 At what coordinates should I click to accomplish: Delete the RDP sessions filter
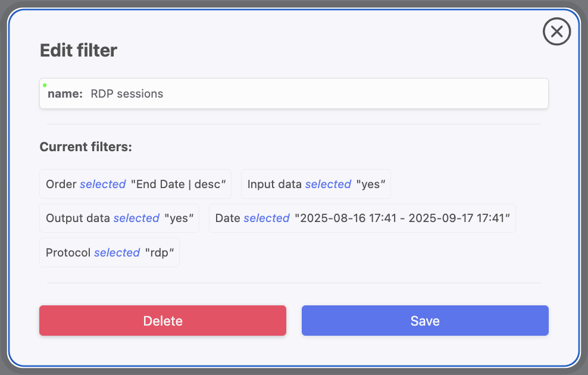pyautogui.click(x=162, y=320)
